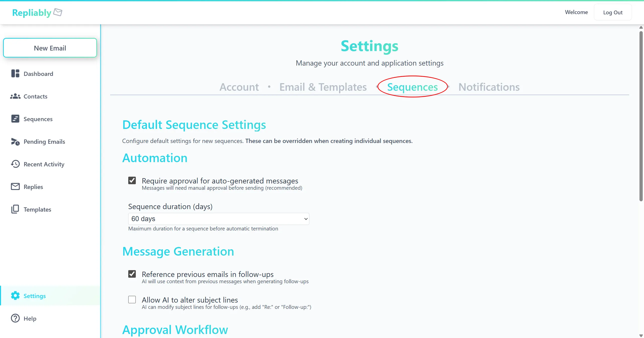Viewport: 644px width, 338px height.
Task: Switch to the Account settings tab
Action: tap(239, 87)
